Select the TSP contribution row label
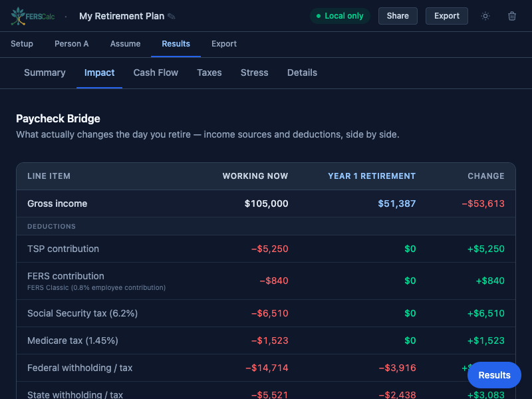532x399 pixels. click(63, 249)
